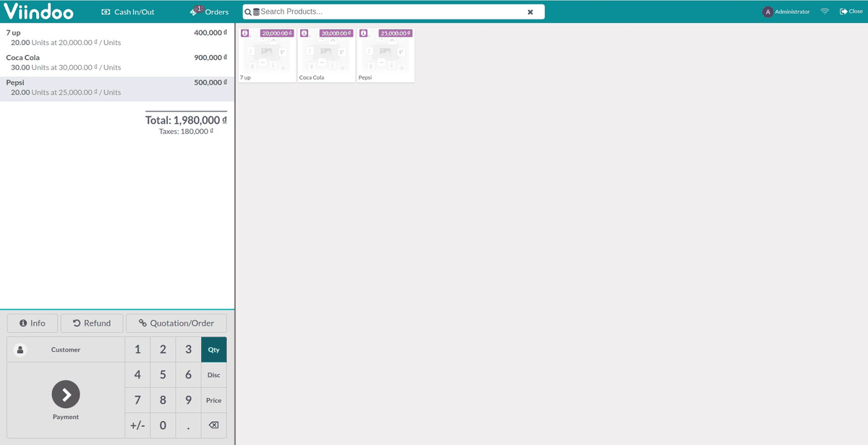Click the Administrator user avatar
Screen dimensions: 868x445
768,12
